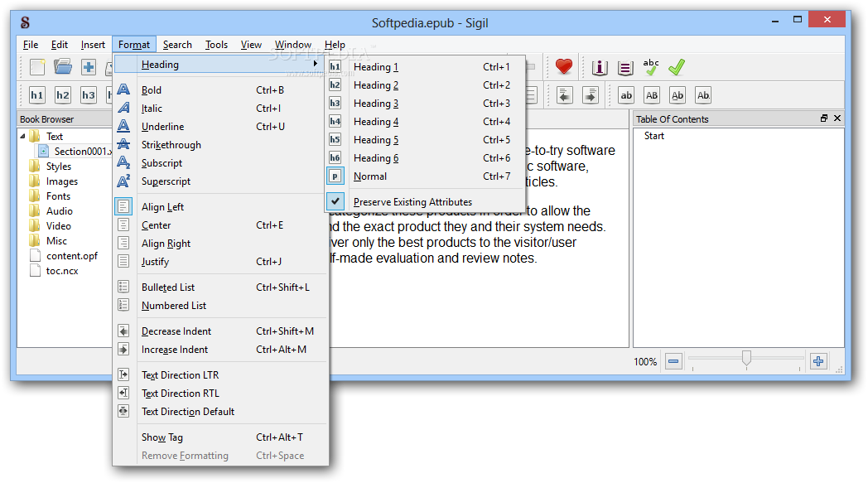
Task: Undock the Table Of Contents panel
Action: [x=824, y=118]
